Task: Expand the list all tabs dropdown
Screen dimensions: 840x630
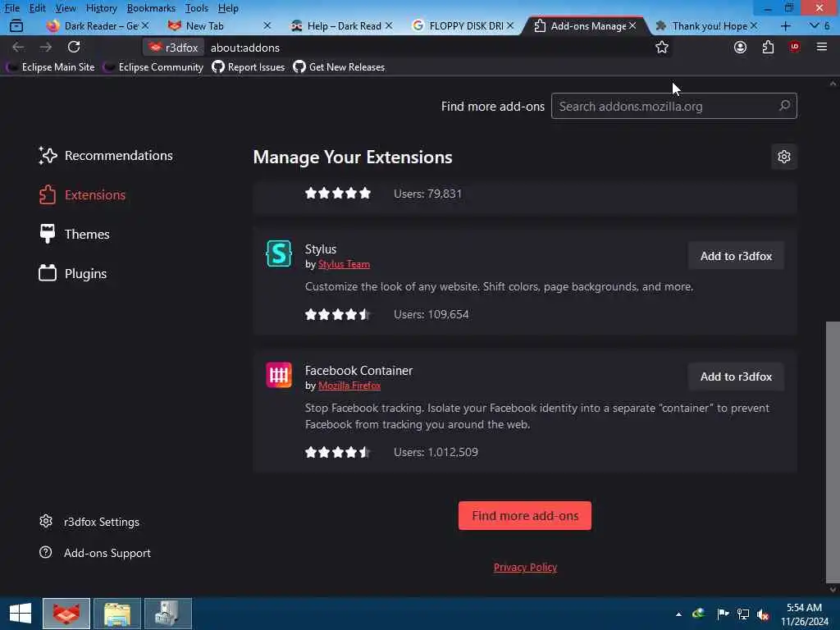Action: (x=819, y=25)
